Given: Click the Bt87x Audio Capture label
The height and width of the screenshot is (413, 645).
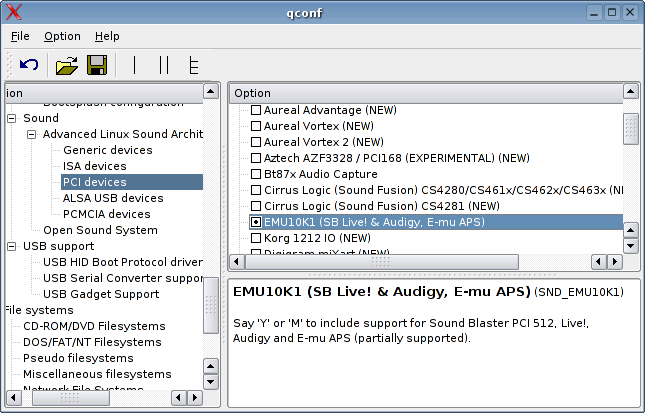Looking at the screenshot, I should click(320, 174).
